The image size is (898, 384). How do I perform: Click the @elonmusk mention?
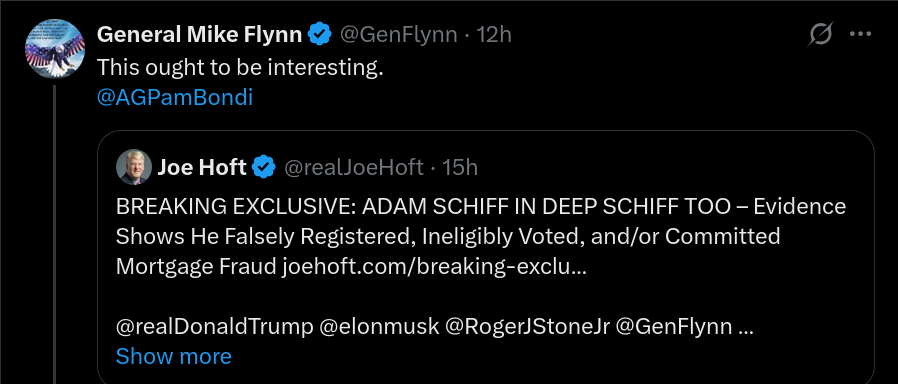tap(379, 327)
